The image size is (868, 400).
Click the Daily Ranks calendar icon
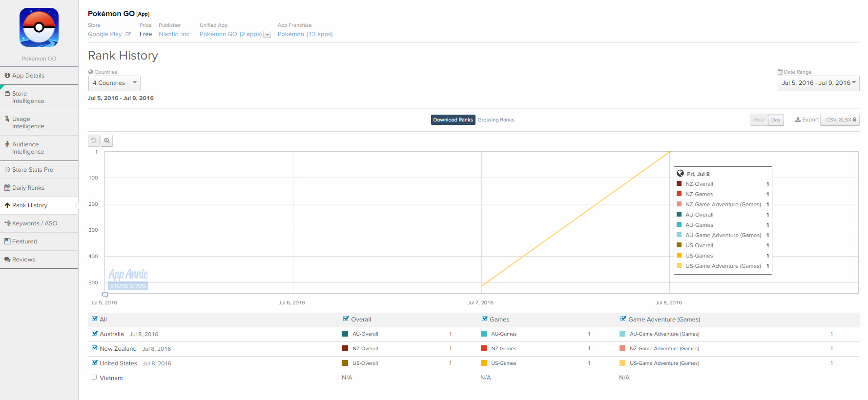point(7,188)
